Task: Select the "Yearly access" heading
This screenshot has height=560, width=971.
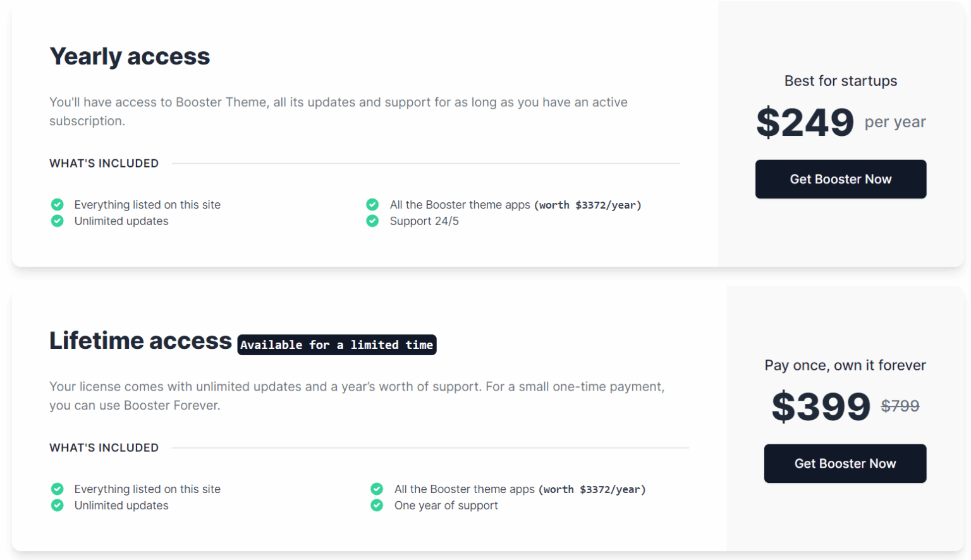Action: tap(130, 56)
